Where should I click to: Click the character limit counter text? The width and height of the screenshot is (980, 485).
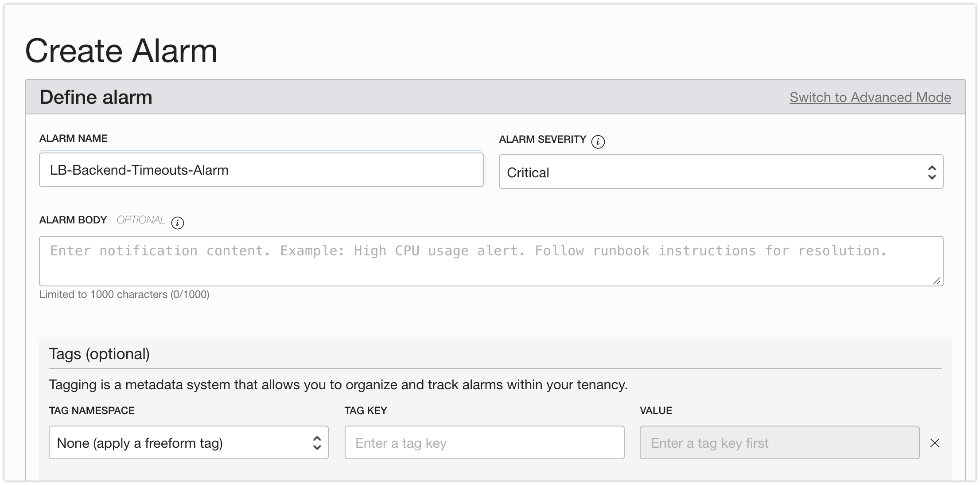124,294
